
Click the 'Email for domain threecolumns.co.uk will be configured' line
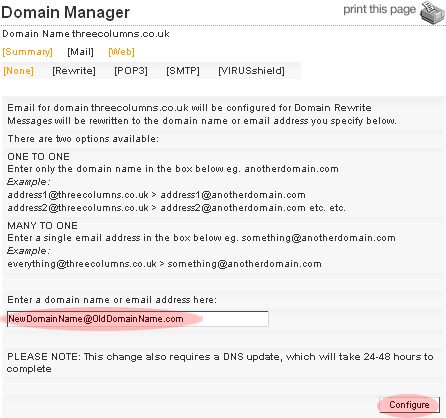coord(189,108)
